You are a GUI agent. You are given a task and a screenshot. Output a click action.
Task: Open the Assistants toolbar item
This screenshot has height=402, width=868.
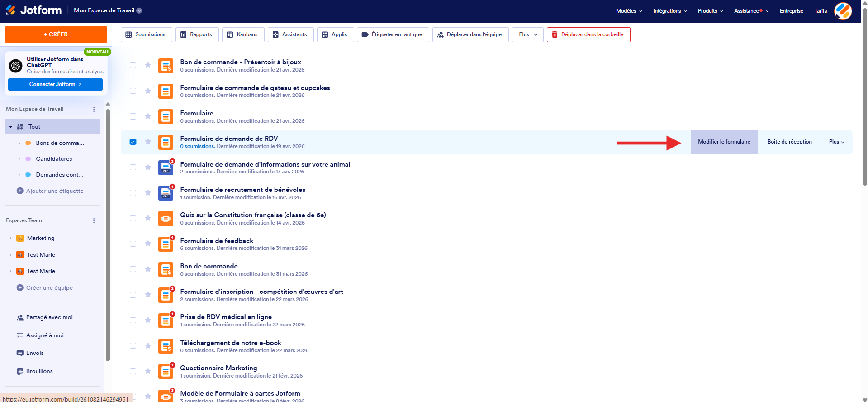coord(290,34)
